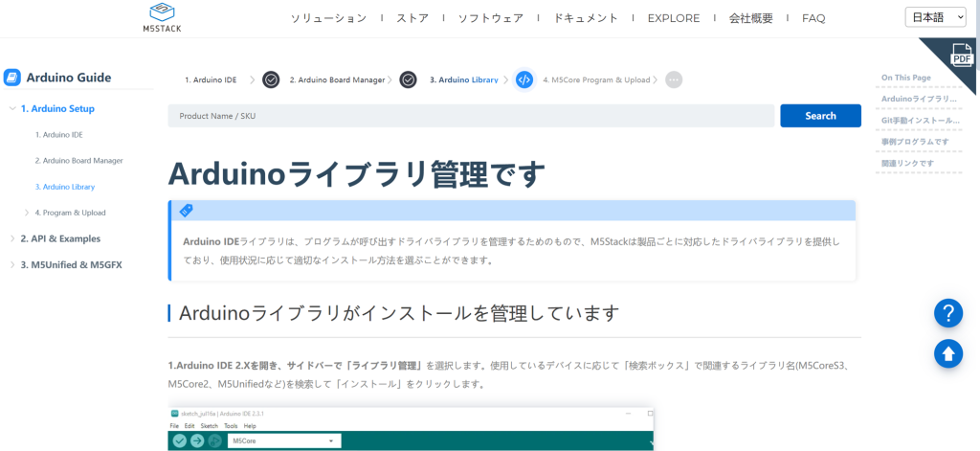Open the M5Core board selector in screenshot
Viewport: 980px width, 451px height.
click(x=284, y=441)
